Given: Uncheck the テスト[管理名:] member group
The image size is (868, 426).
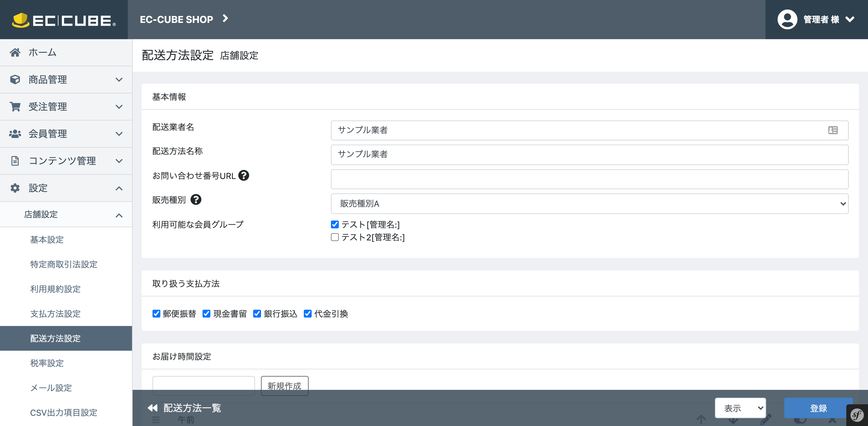Looking at the screenshot, I should [x=335, y=224].
